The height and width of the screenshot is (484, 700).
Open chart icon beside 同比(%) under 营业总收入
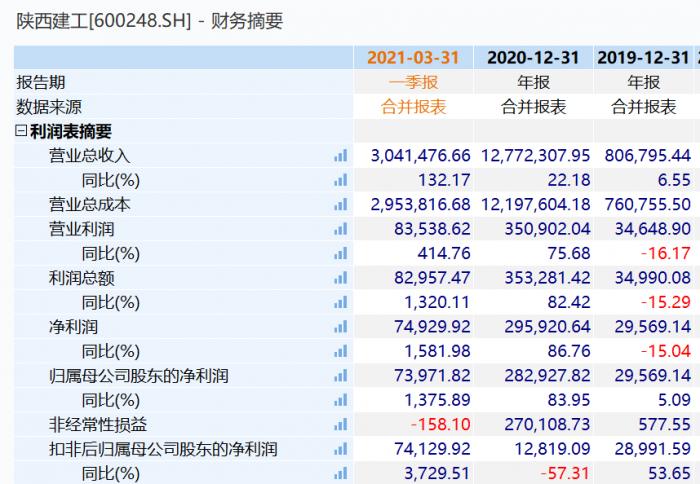click(x=341, y=180)
